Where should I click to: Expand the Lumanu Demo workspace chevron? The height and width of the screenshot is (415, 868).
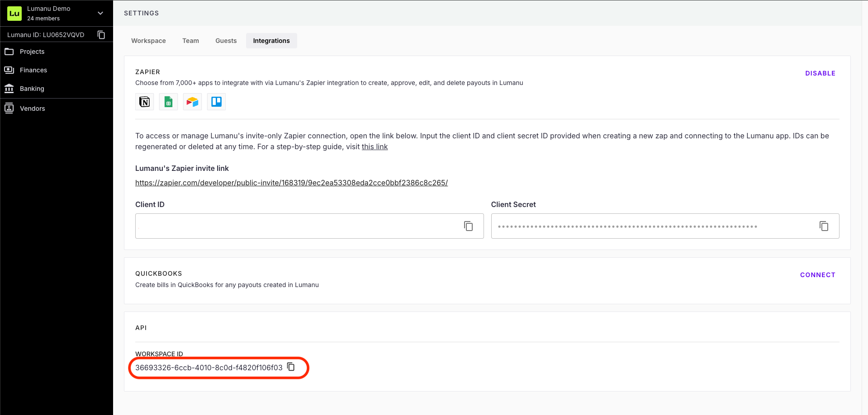coord(100,13)
